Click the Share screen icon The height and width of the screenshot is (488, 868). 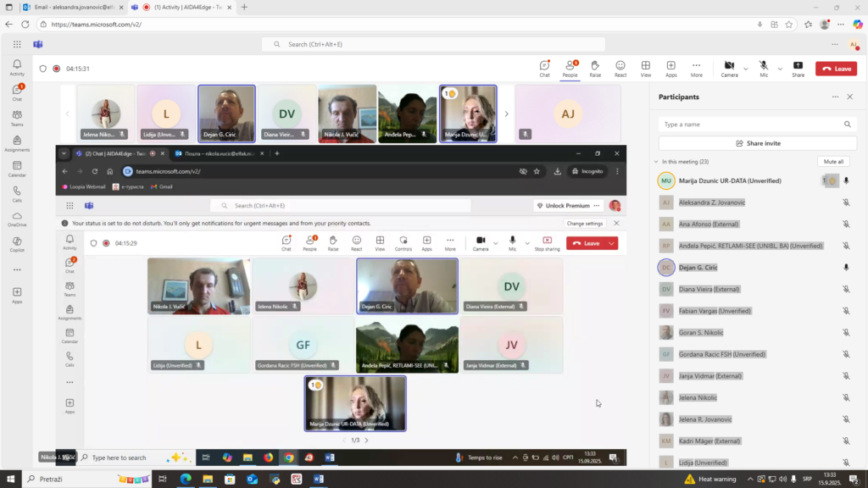click(798, 68)
